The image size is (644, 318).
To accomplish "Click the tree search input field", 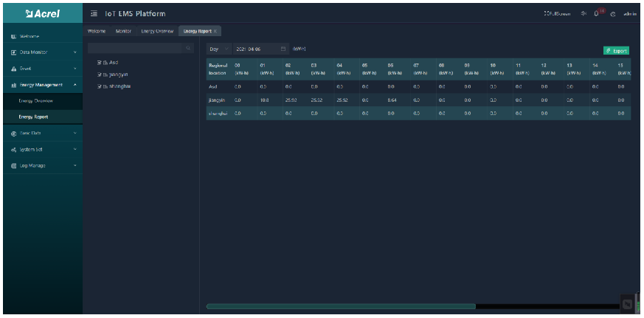I will point(135,48).
